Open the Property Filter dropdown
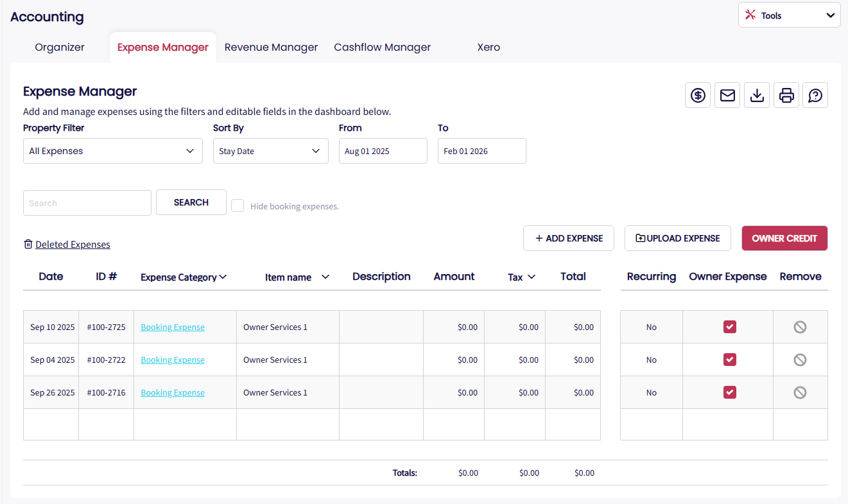The width and height of the screenshot is (848, 504). pyautogui.click(x=113, y=151)
